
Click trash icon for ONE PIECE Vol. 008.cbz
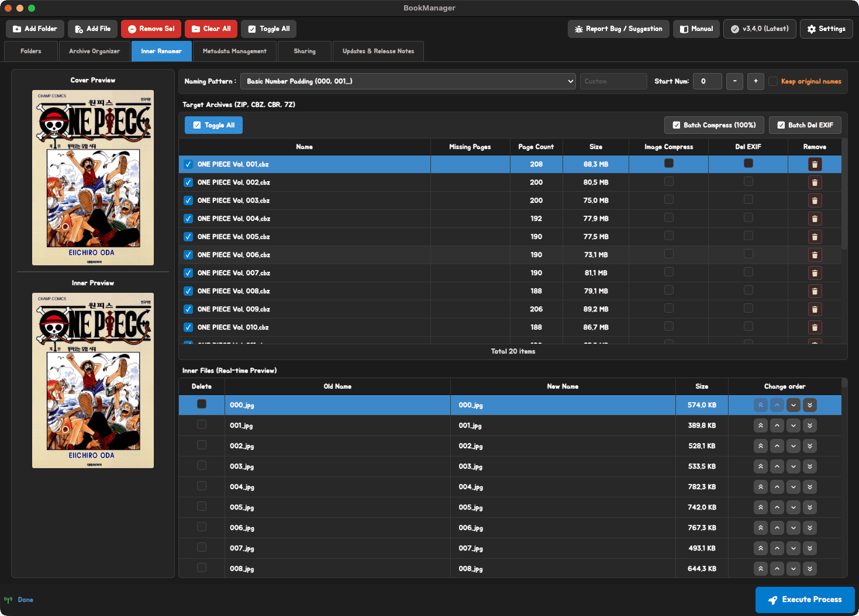tap(815, 291)
